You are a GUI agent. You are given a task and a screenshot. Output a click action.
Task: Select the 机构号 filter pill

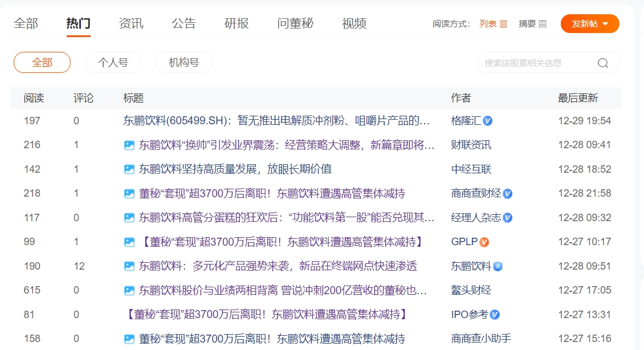click(184, 63)
